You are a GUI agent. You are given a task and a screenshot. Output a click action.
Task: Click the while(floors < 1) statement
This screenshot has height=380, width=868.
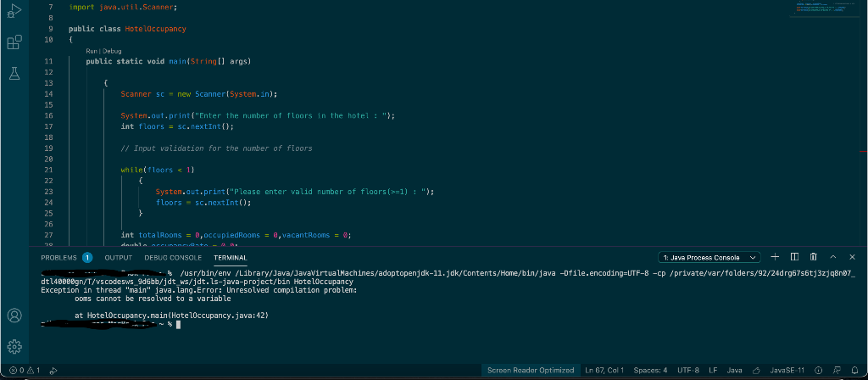coord(158,170)
